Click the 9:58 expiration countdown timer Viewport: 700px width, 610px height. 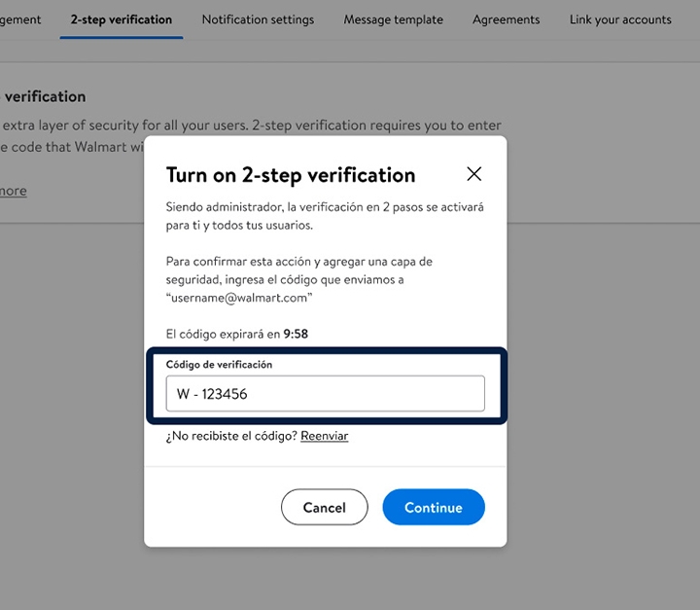tap(296, 334)
